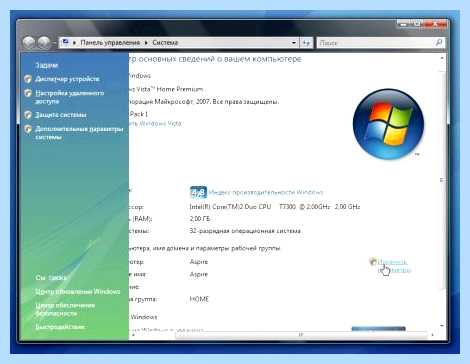The height and width of the screenshot is (364, 470).
Task: Open address bar history dropdown arrow
Action: 294,43
